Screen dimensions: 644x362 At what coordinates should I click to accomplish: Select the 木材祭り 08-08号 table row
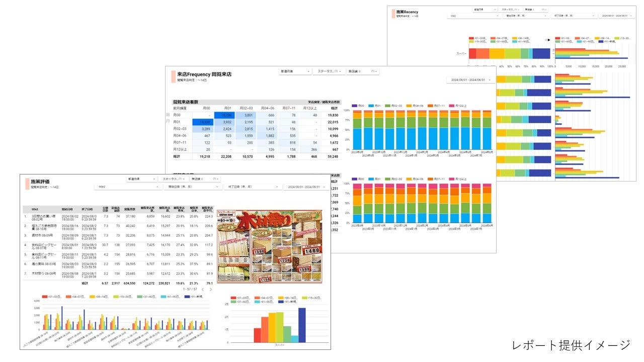coord(119,275)
